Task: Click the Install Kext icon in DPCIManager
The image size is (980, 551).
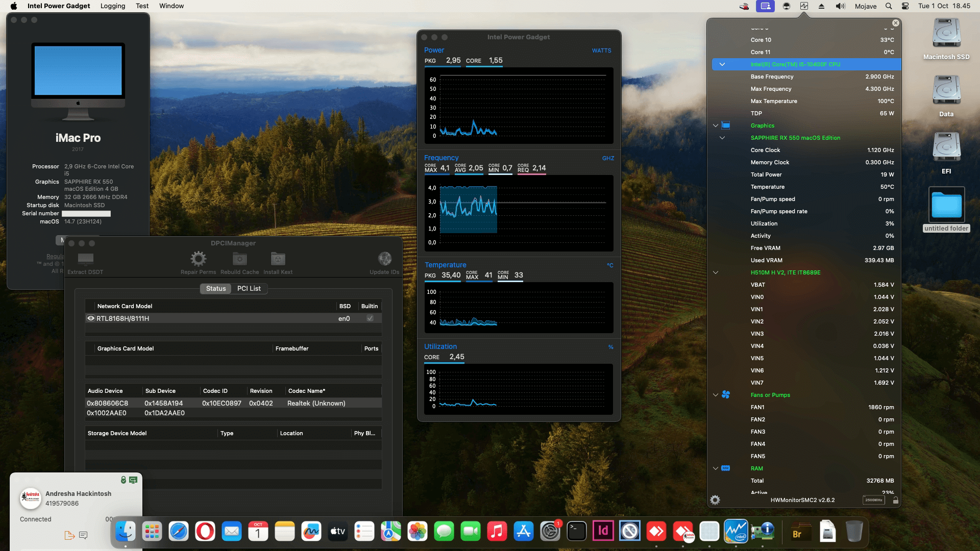Action: [278, 259]
